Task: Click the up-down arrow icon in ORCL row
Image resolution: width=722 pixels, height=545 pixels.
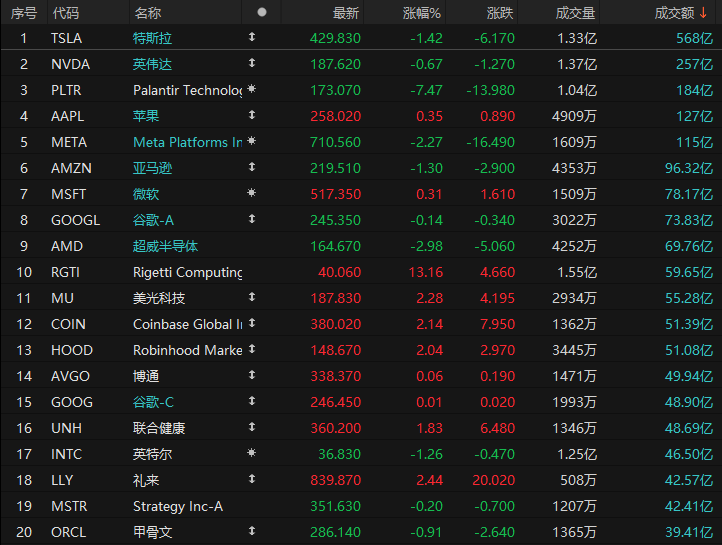Action: (251, 531)
